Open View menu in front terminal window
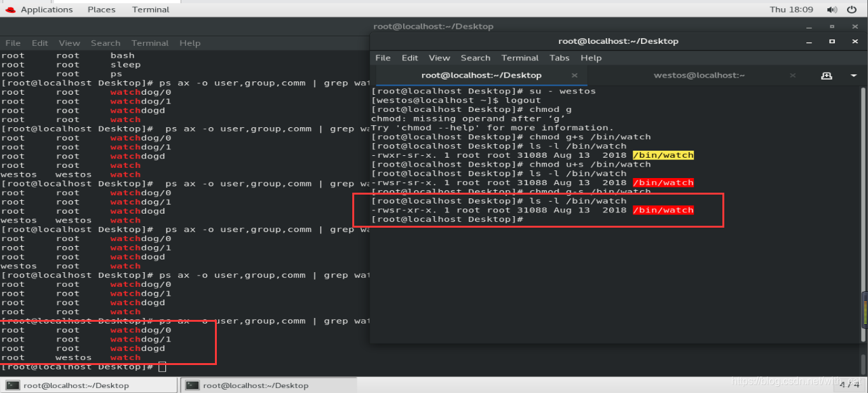This screenshot has height=393, width=868. tap(439, 58)
